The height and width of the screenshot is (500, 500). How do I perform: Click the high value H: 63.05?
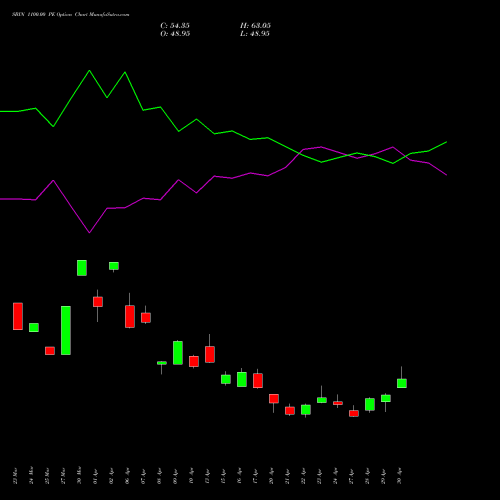tap(255, 26)
